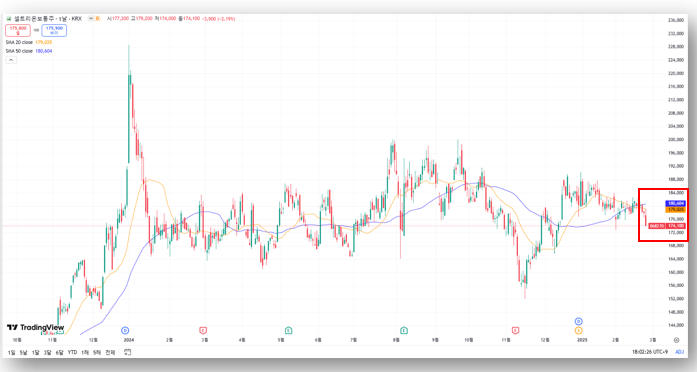Click the TradingView logo
The width and height of the screenshot is (697, 372).
click(36, 328)
